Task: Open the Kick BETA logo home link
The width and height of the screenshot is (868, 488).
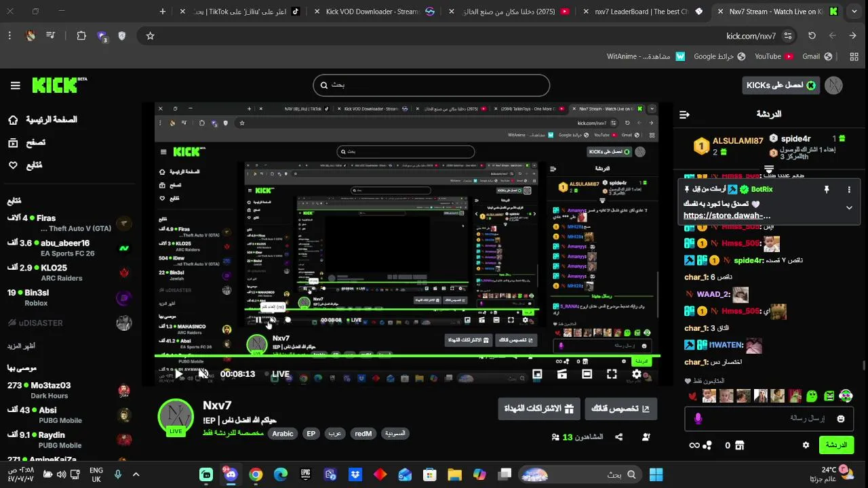Action: 60,85
